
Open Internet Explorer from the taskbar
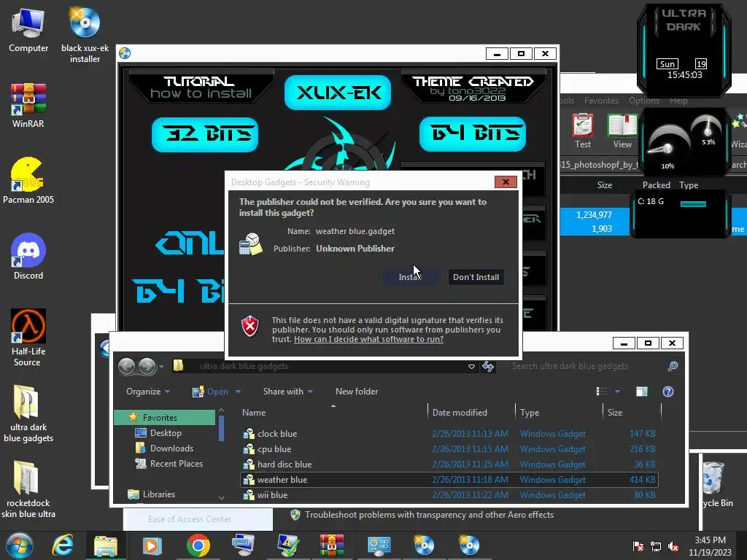tap(63, 545)
